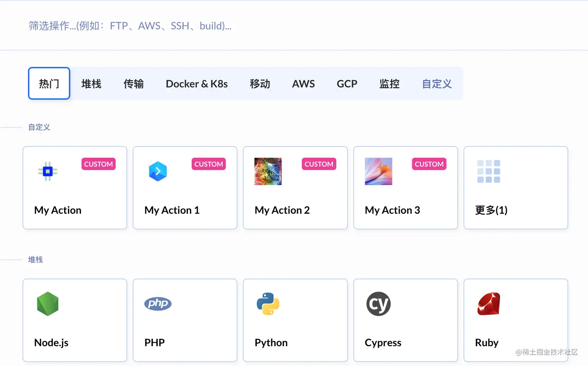The width and height of the screenshot is (588, 366).
Task: Choose the My Action 1 label
Action: [x=172, y=210]
